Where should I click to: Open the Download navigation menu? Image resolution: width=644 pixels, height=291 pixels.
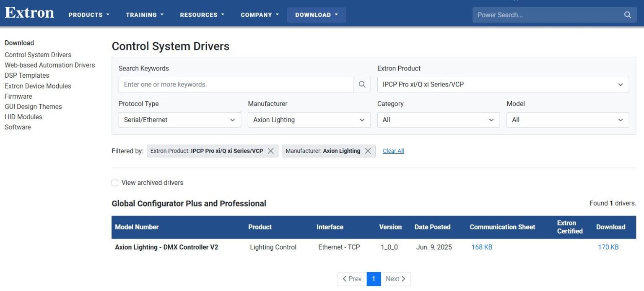[x=317, y=15]
